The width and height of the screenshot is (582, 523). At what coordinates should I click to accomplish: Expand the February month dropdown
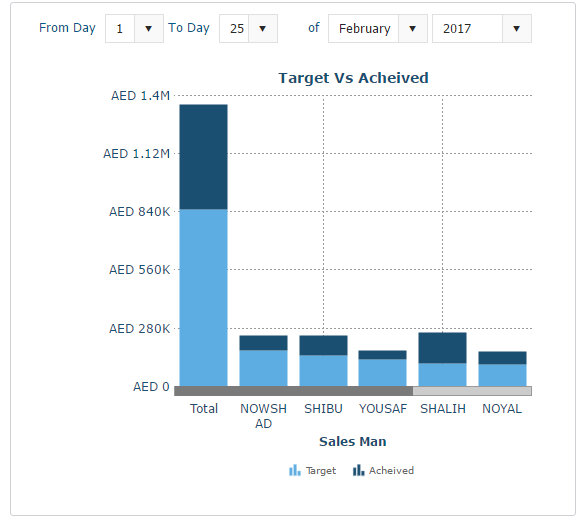412,29
